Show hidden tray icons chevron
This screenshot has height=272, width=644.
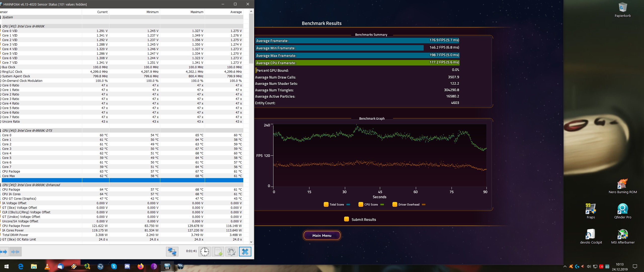[x=565, y=266]
